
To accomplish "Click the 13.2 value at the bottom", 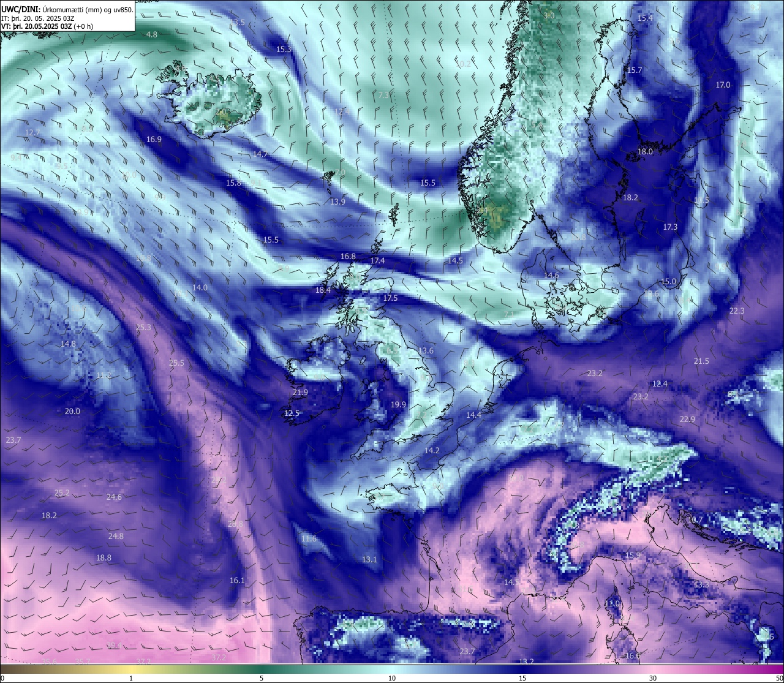I will click(526, 662).
